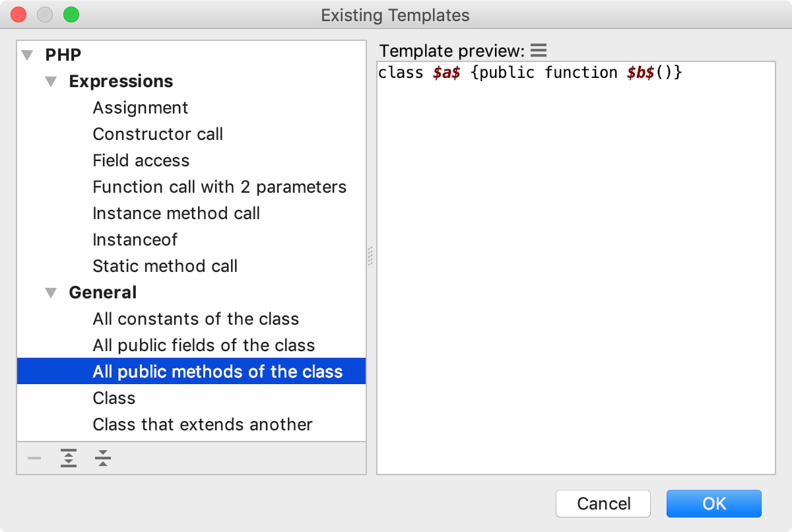Choose the Static method call template

coord(165,266)
